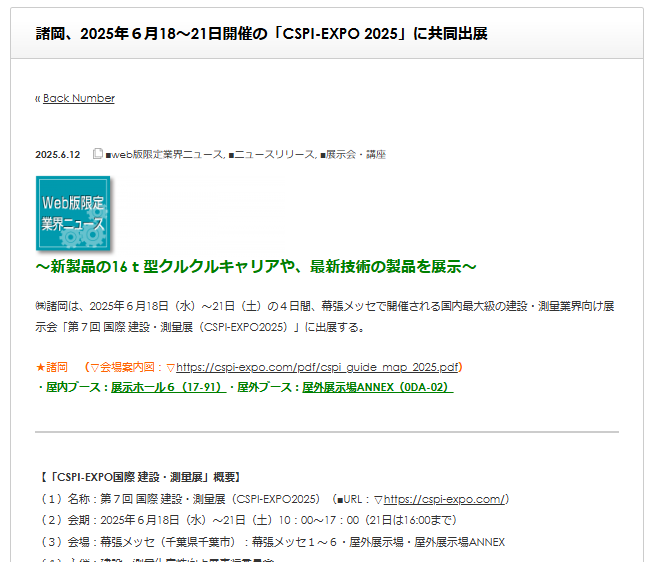Click the ・屋内ブース： label
Screen dimensions: 645x562
(x=73, y=387)
